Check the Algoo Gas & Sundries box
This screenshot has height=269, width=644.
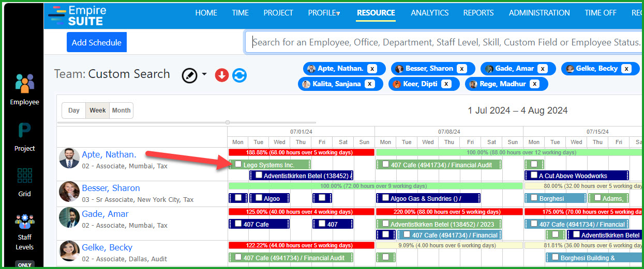[386, 198]
